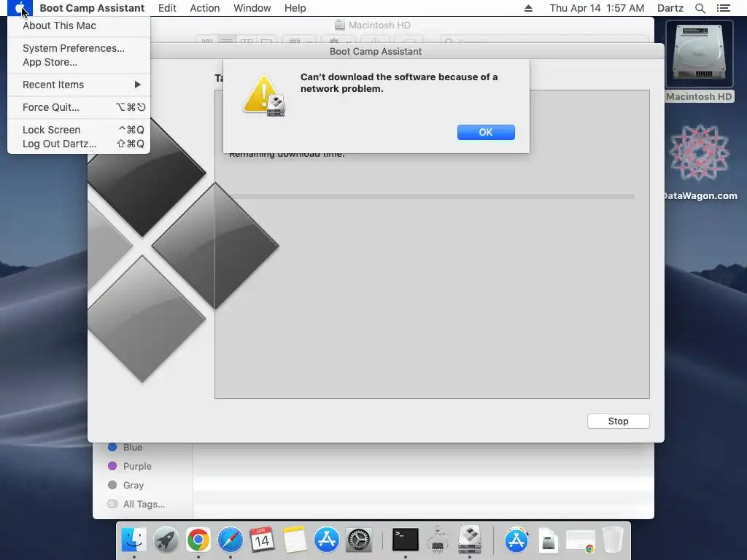Open the Trash in the Dock
The image size is (747, 560).
613,540
